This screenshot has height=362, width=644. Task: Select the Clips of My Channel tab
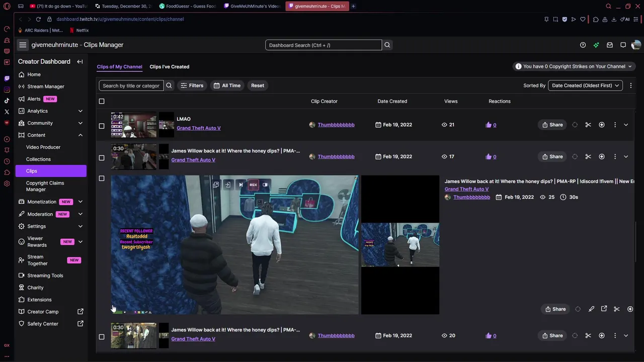(x=119, y=66)
